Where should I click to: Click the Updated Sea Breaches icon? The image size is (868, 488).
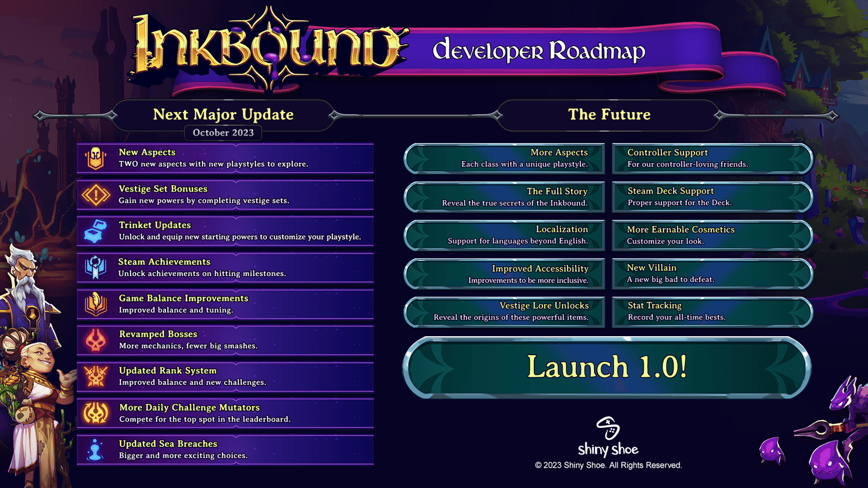coord(95,450)
